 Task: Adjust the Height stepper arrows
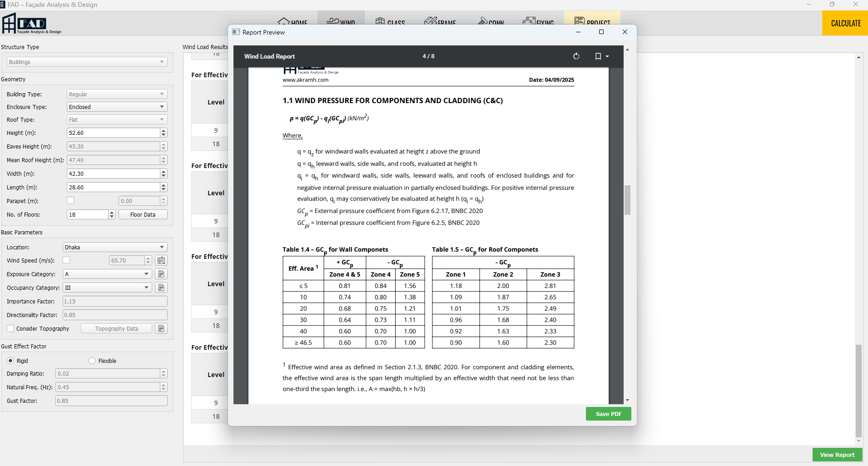(x=164, y=133)
